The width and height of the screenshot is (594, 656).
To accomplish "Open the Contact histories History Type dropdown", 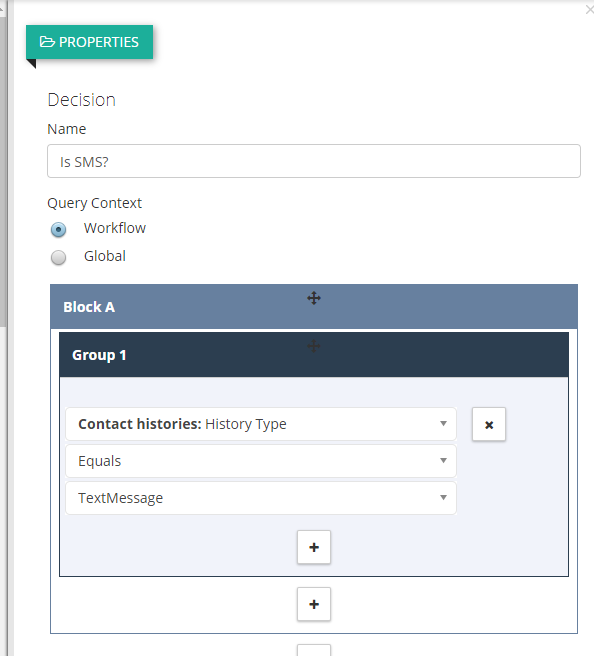I will [x=261, y=424].
